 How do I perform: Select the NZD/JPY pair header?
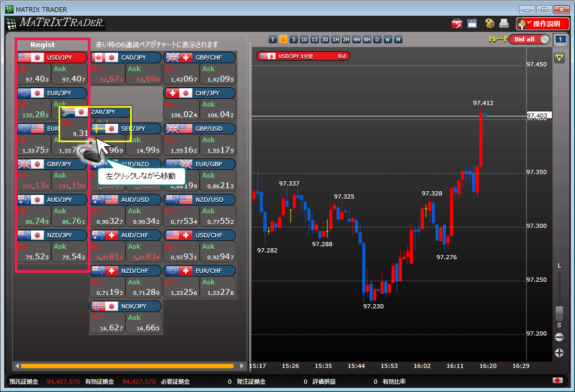(52, 235)
